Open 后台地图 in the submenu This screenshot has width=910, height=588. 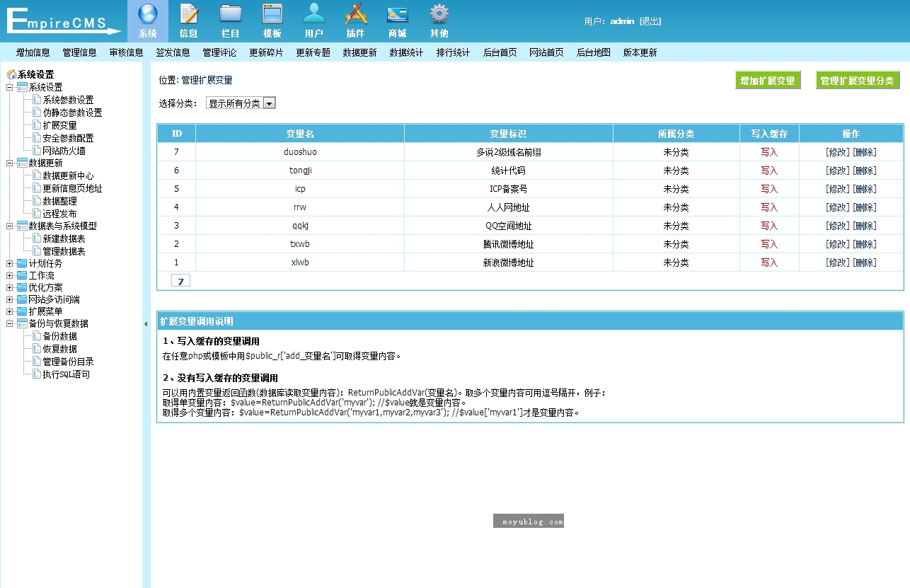(x=594, y=52)
